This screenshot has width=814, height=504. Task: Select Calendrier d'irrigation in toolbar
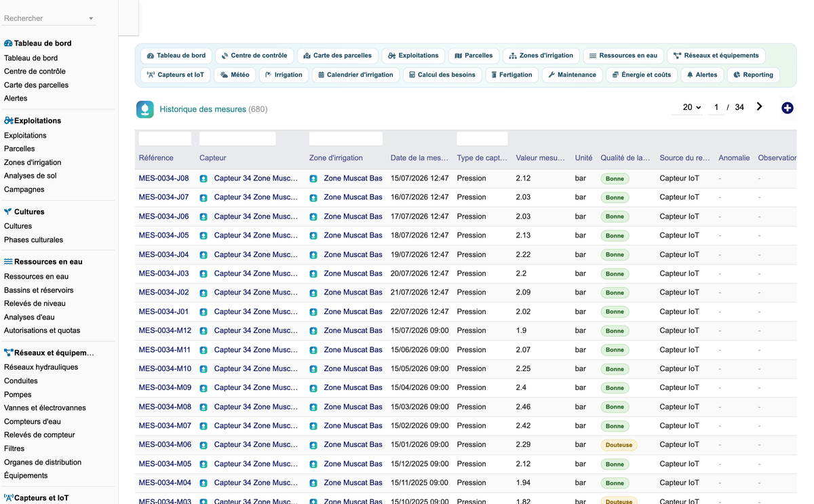pos(356,75)
